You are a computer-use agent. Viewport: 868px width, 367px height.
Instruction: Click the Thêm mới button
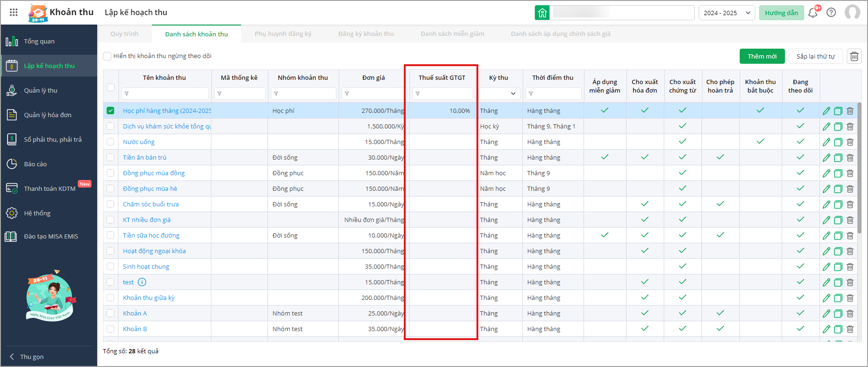click(x=762, y=56)
